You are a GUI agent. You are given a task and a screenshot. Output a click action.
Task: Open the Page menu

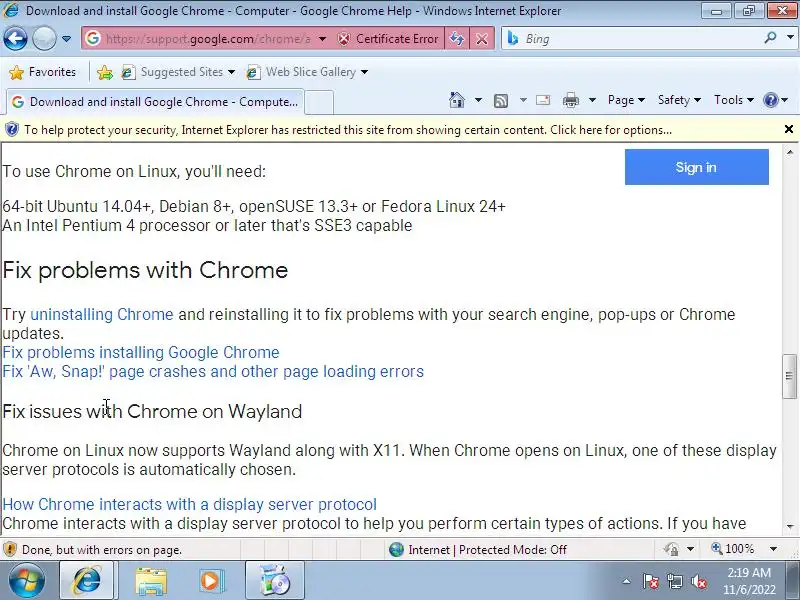626,100
